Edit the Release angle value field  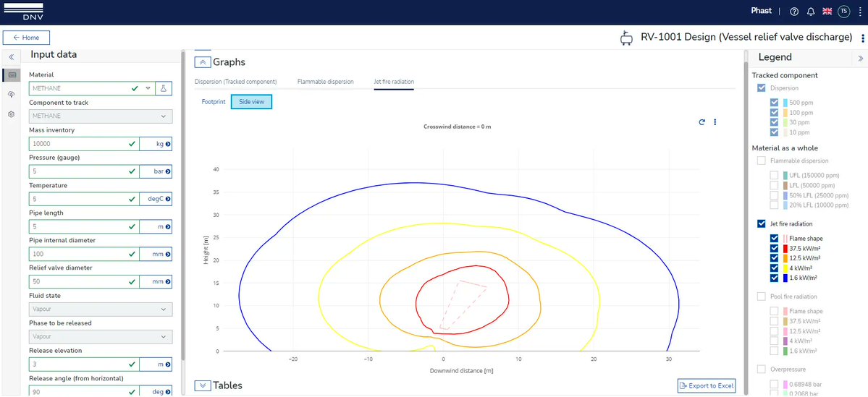84,391
